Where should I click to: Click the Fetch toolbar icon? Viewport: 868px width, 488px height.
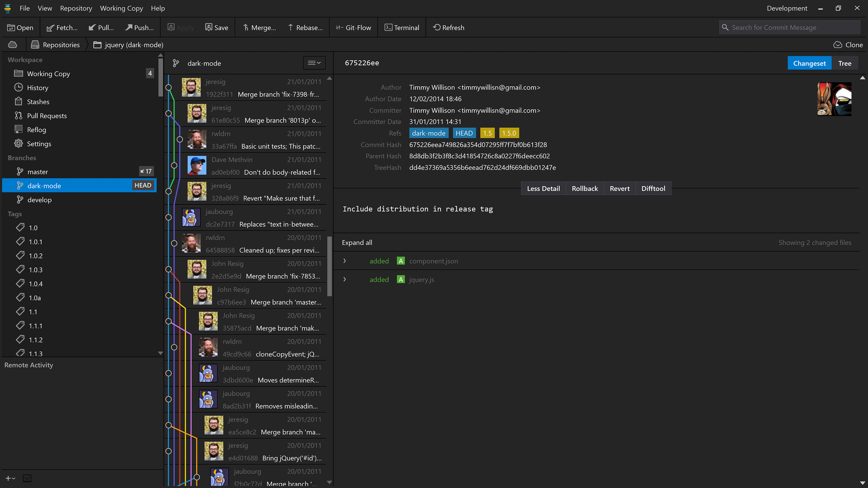[51, 28]
